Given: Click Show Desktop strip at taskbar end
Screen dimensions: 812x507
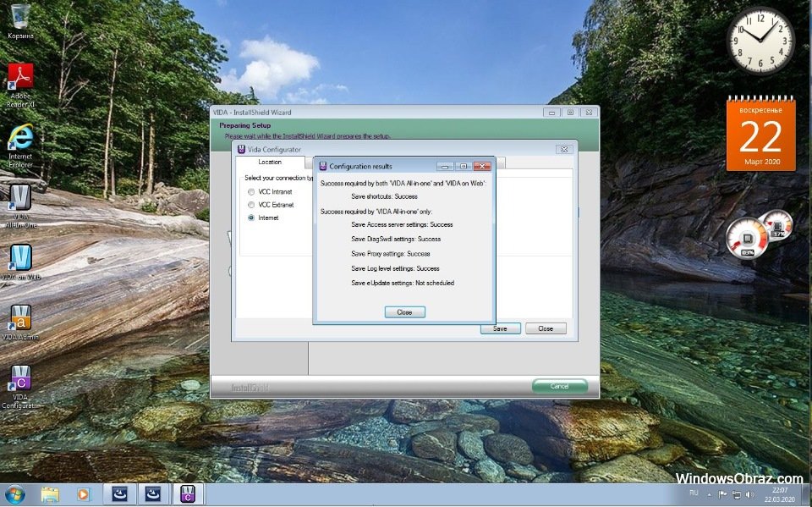Looking at the screenshot, I should (x=807, y=495).
